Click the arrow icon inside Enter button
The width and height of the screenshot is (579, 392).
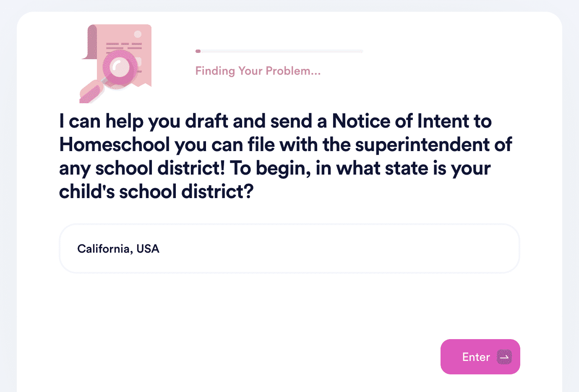click(x=504, y=357)
